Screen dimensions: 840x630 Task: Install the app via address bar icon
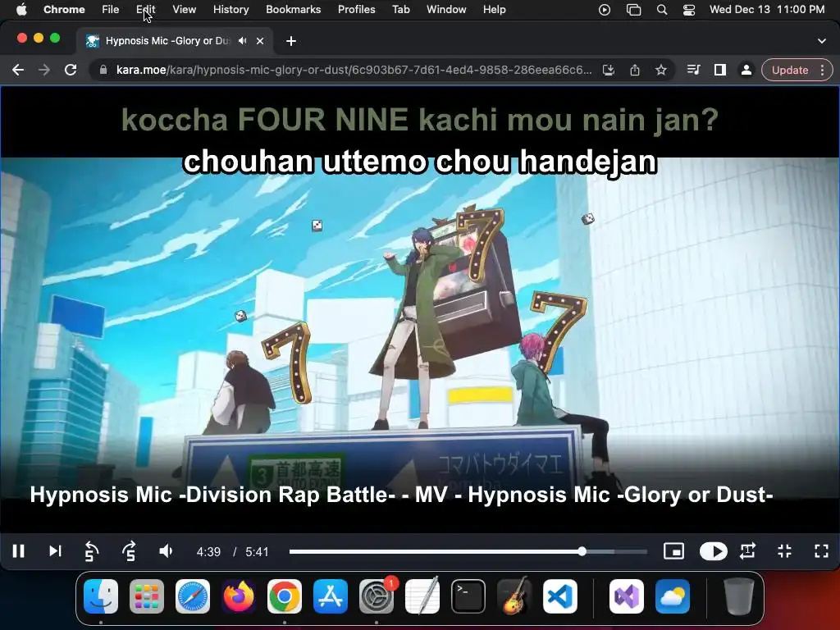[609, 71]
